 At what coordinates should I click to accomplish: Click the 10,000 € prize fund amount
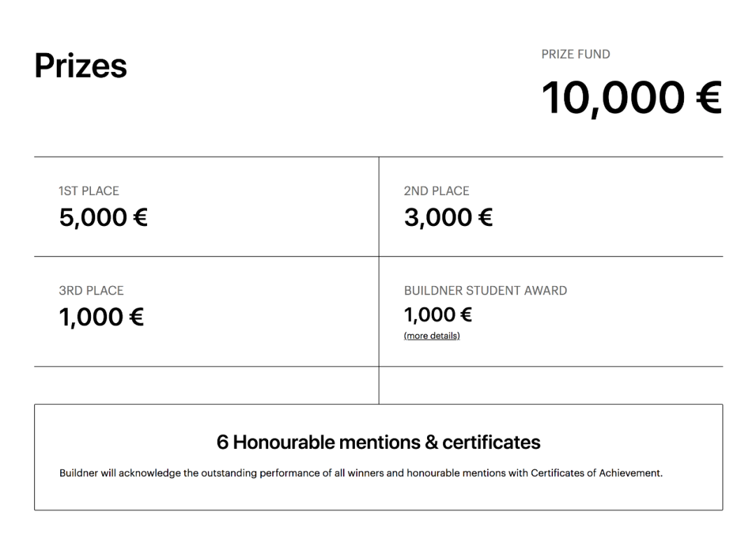[x=630, y=97]
